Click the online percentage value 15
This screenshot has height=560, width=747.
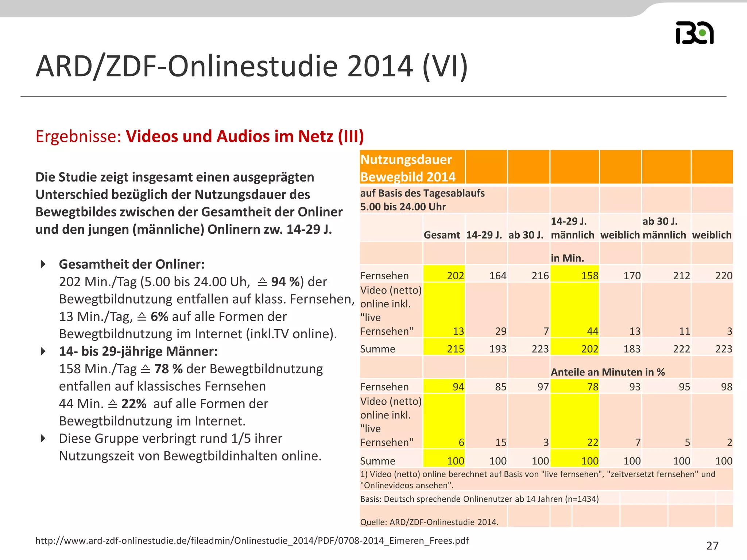tap(501, 442)
